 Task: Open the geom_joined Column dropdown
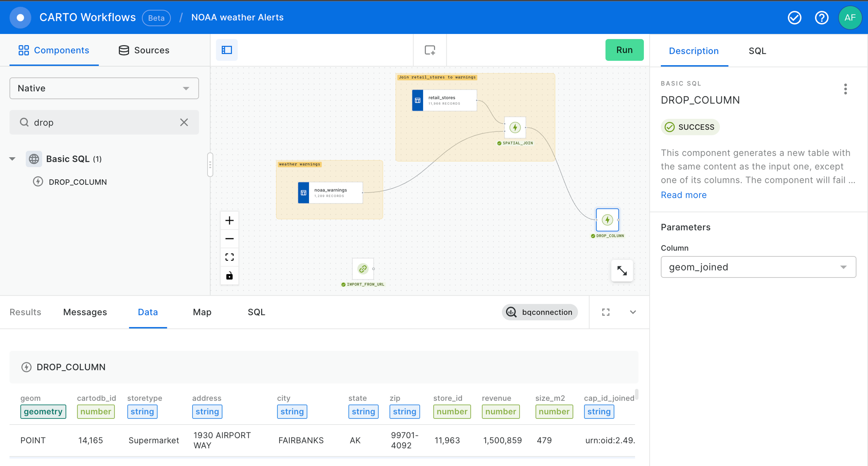point(758,267)
